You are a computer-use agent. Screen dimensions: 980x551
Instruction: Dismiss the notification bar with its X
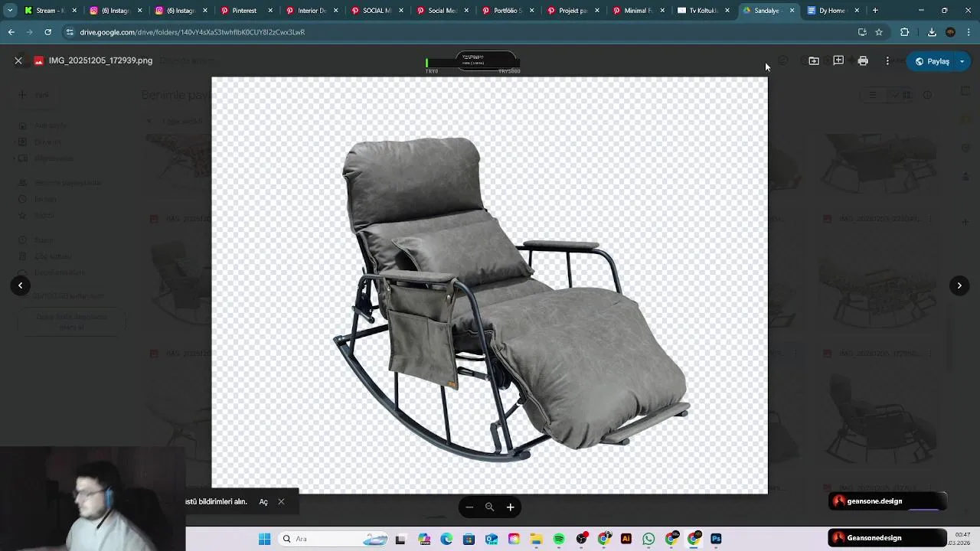[x=281, y=502]
